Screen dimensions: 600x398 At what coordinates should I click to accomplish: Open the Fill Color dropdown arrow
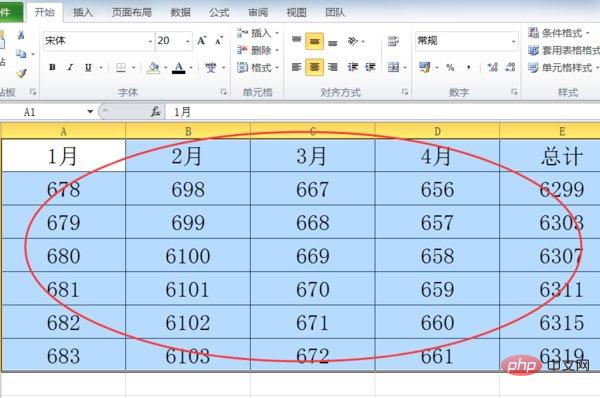click(166, 68)
